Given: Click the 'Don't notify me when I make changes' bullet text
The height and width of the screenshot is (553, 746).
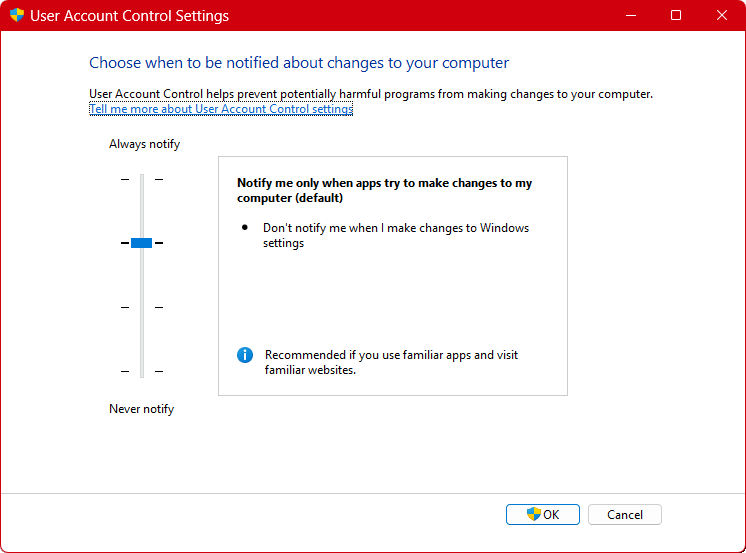Looking at the screenshot, I should pyautogui.click(x=396, y=235).
